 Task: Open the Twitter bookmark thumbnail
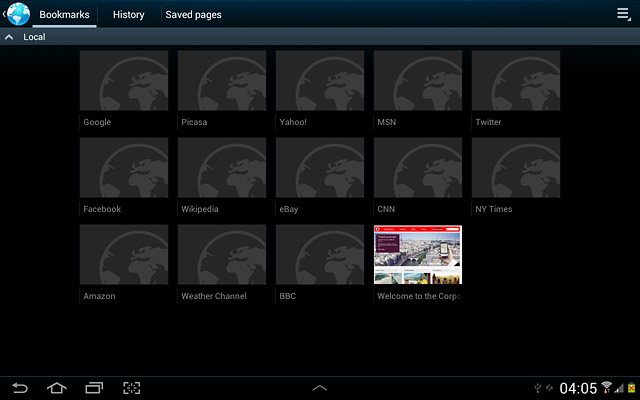pyautogui.click(x=516, y=80)
